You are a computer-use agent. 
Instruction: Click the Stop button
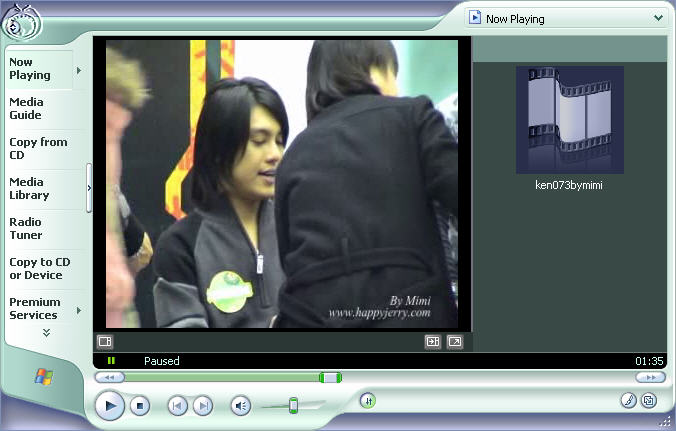[x=140, y=406]
